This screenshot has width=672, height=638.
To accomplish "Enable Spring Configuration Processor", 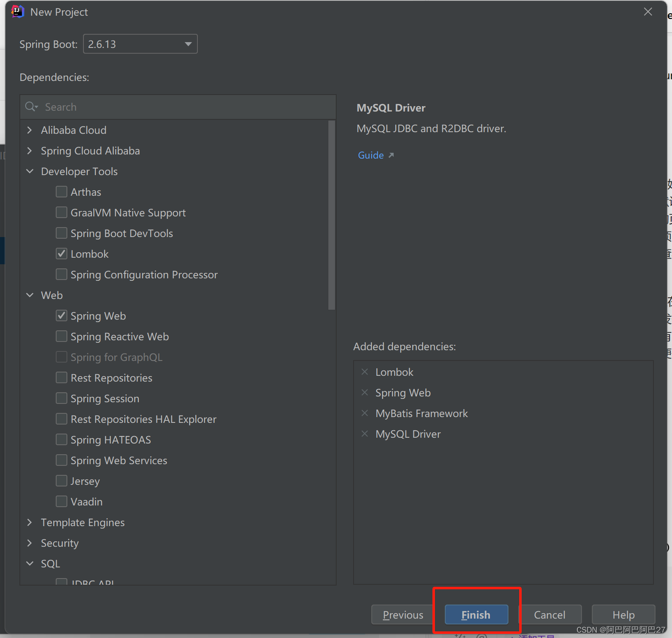I will [x=62, y=274].
